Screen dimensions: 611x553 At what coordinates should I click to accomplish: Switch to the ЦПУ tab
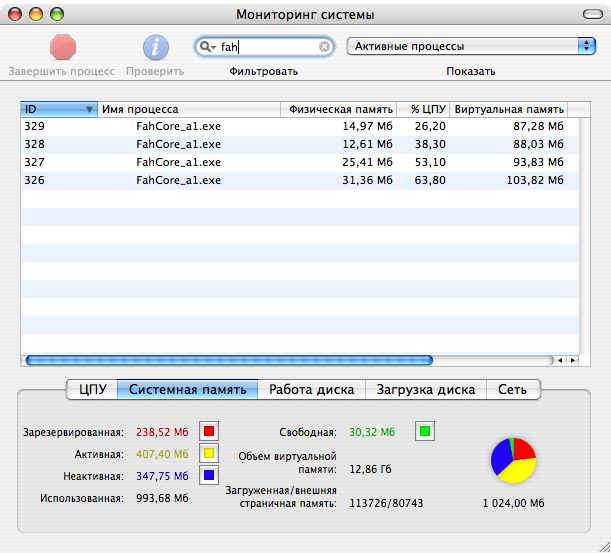pyautogui.click(x=92, y=390)
